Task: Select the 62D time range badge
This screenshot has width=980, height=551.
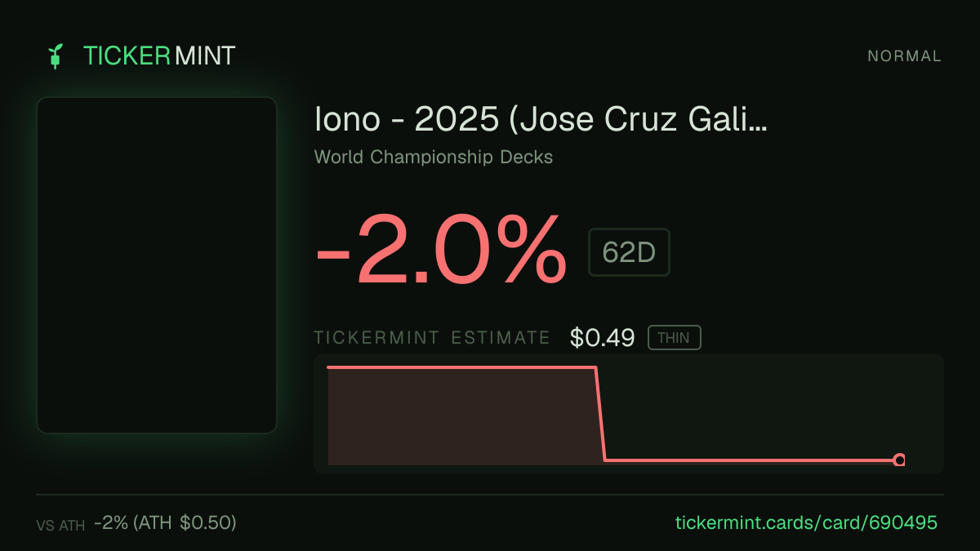Action: click(629, 252)
